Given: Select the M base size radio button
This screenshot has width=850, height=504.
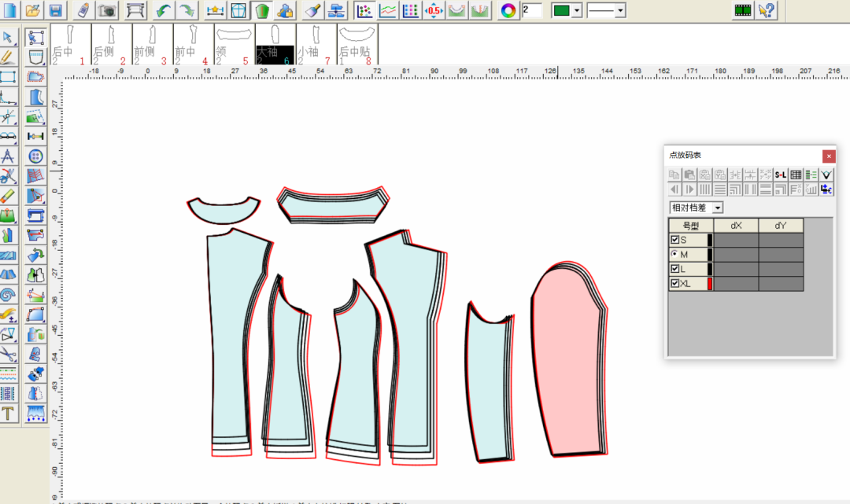Looking at the screenshot, I should point(674,255).
